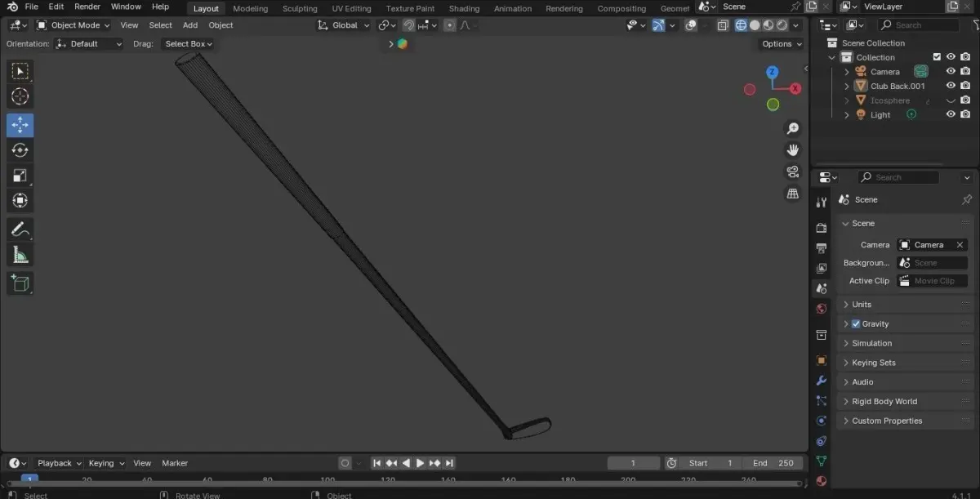Open the Add menu in viewport header
The image size is (980, 499).
pos(190,25)
